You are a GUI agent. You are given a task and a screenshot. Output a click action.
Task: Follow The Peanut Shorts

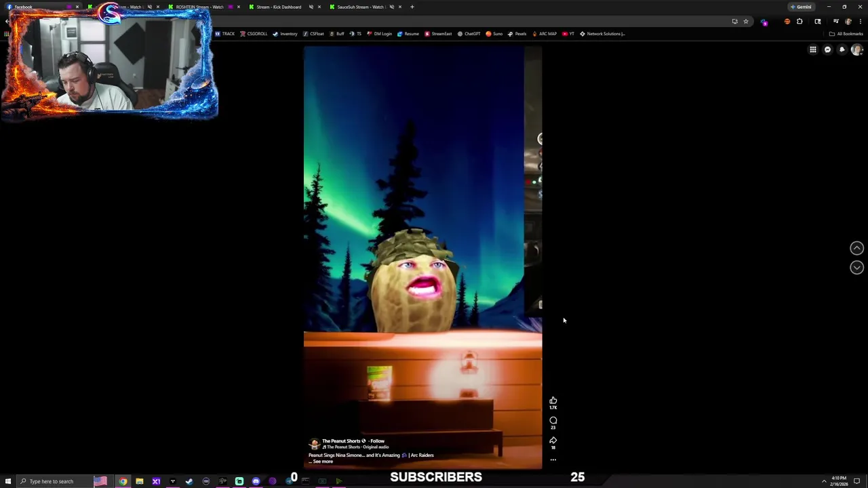(x=377, y=441)
